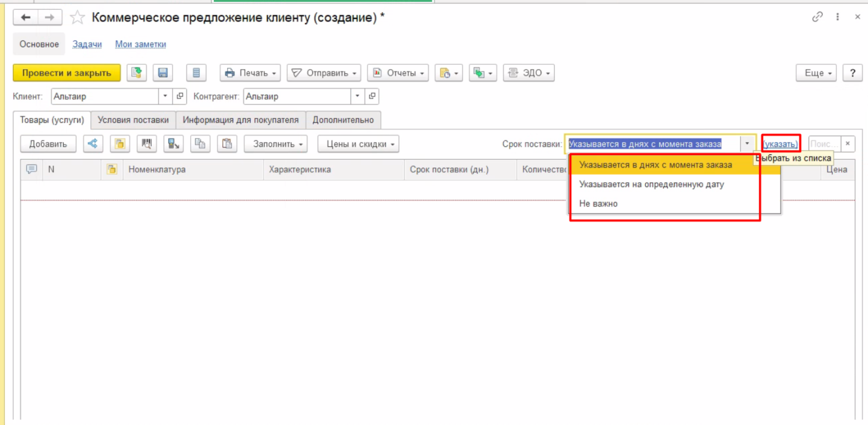Open the Информация для покупателя tab
This screenshot has height=425, width=868.
click(241, 120)
